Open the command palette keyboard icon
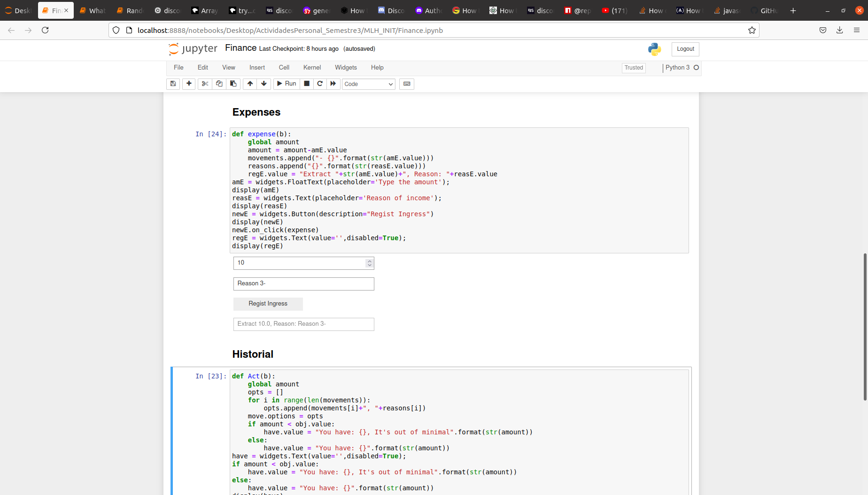The image size is (868, 495). tap(407, 84)
